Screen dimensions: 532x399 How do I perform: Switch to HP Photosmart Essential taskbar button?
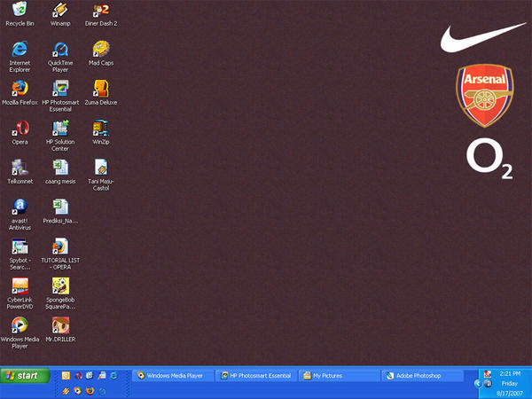tap(256, 376)
